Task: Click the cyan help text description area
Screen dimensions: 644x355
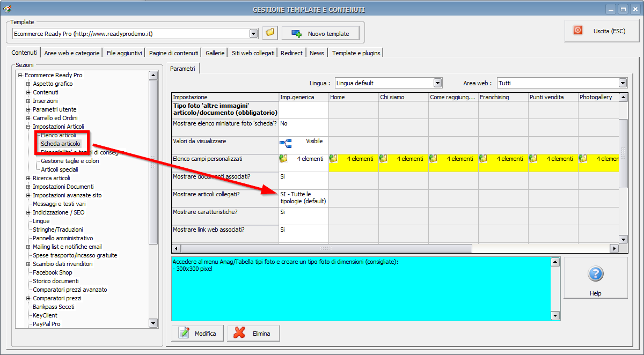Action: (361, 289)
